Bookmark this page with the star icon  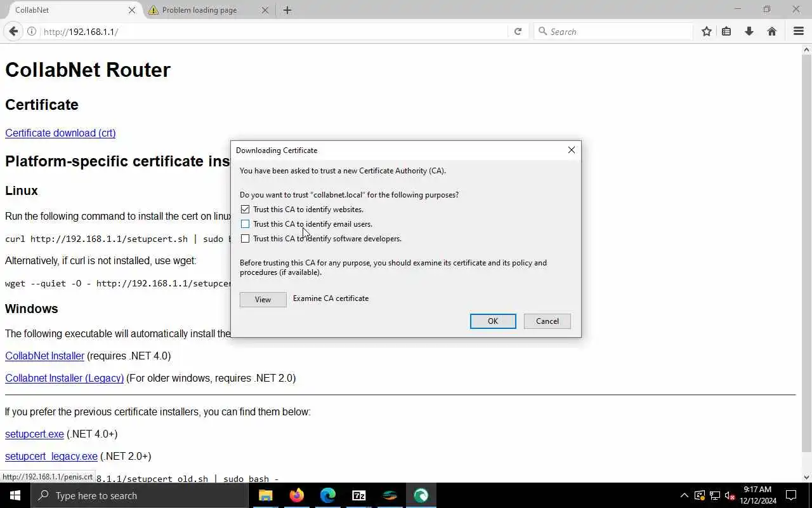point(707,31)
